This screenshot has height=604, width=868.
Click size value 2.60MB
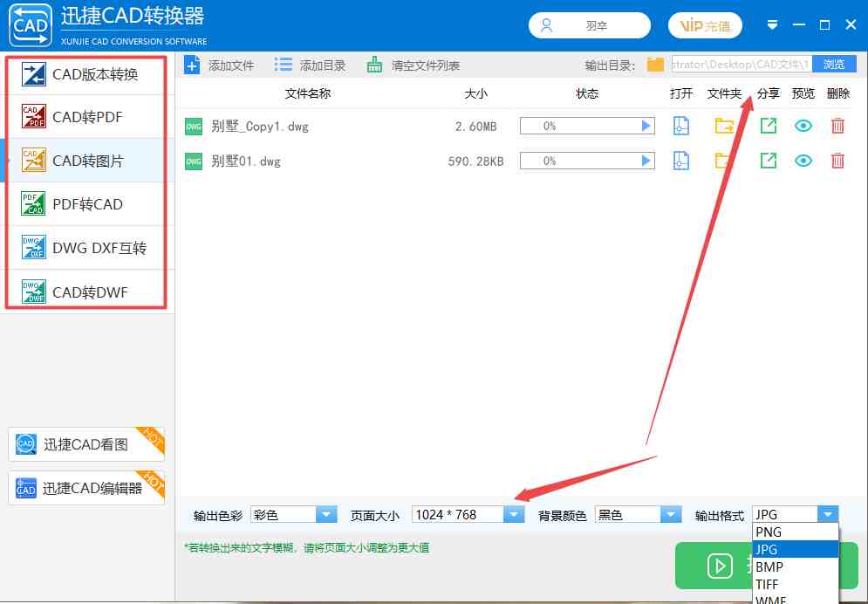[476, 127]
